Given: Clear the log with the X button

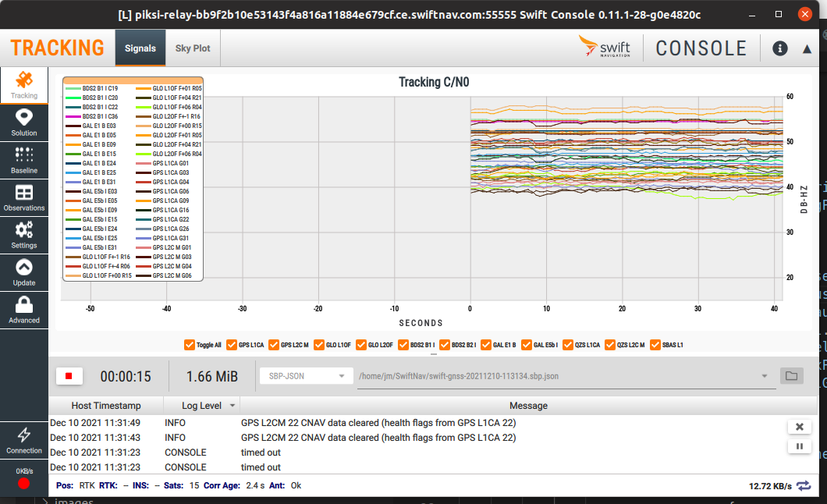Looking at the screenshot, I should [800, 427].
